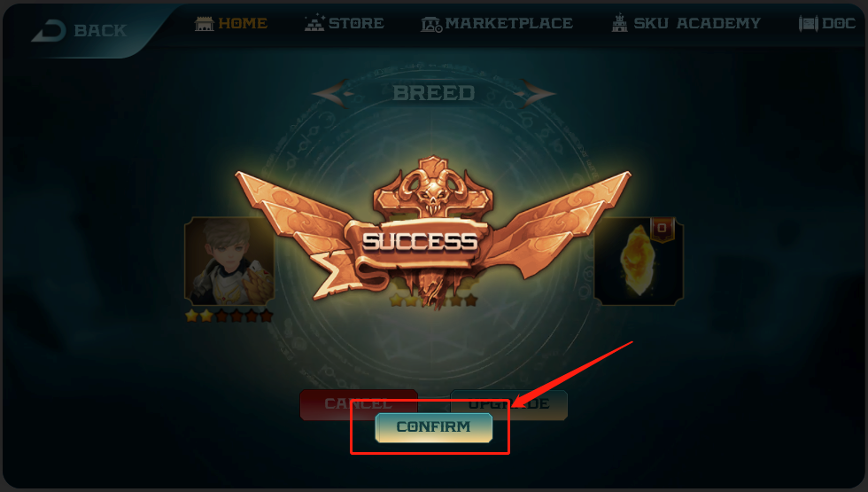Screen dimensions: 868x492
Task: Switch to next mode with right Breed arrow
Action: [537, 93]
